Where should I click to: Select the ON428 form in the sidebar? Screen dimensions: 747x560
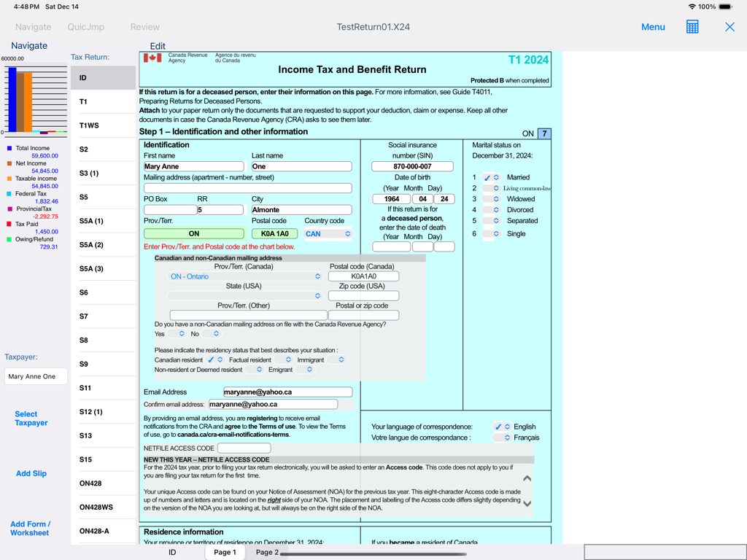tap(101, 483)
